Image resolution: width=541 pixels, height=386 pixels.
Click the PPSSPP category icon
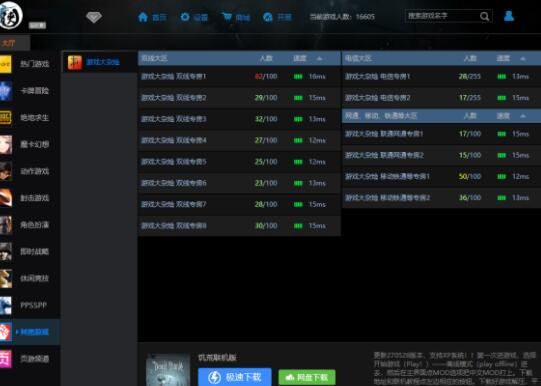pyautogui.click(x=6, y=305)
